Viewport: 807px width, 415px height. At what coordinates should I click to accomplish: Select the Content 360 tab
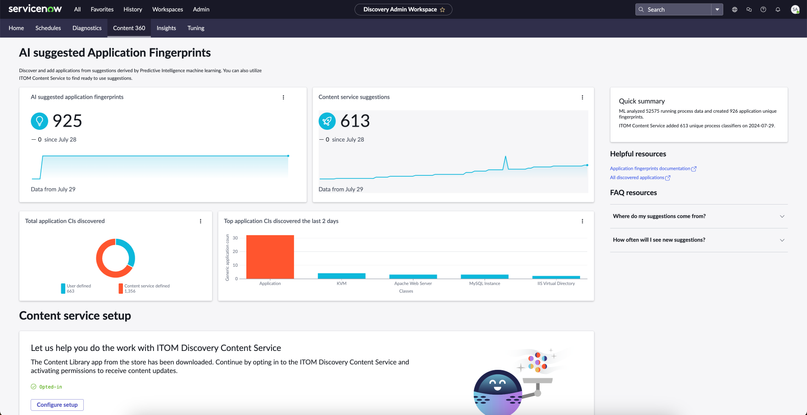[129, 28]
